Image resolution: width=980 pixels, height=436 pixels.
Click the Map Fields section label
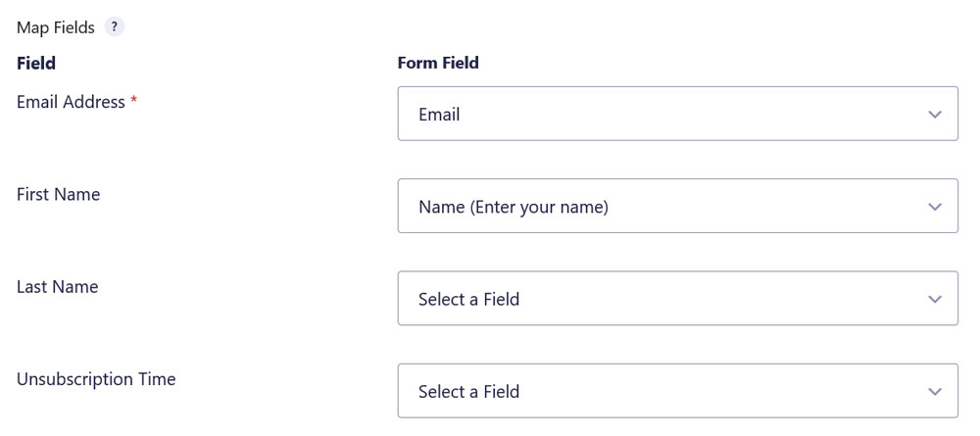56,27
